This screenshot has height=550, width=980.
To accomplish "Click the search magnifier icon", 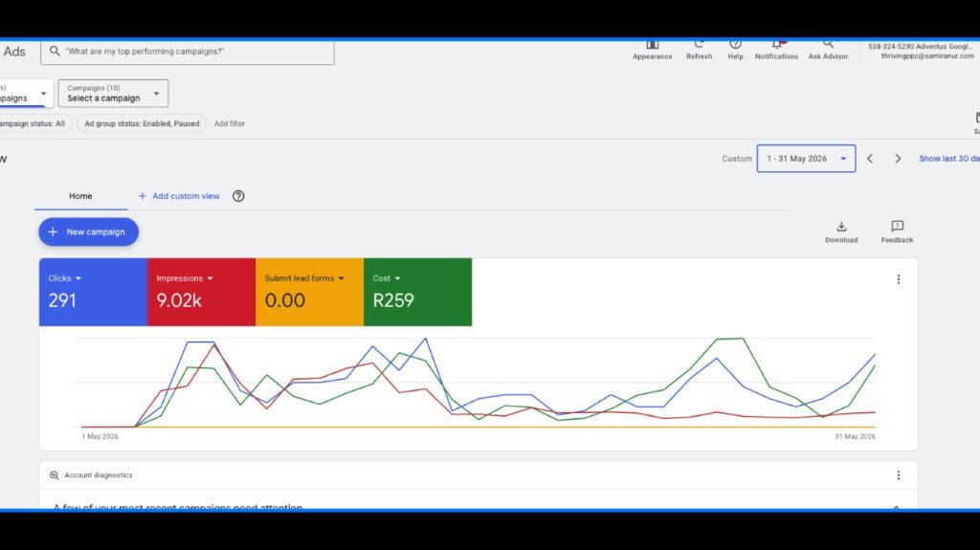I will point(55,52).
